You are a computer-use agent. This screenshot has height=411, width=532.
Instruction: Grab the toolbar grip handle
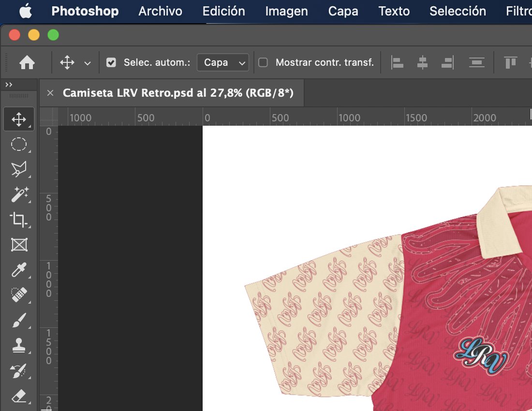click(x=19, y=96)
